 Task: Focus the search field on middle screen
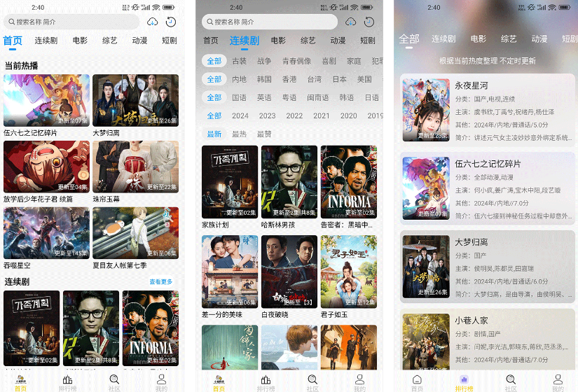click(x=270, y=22)
